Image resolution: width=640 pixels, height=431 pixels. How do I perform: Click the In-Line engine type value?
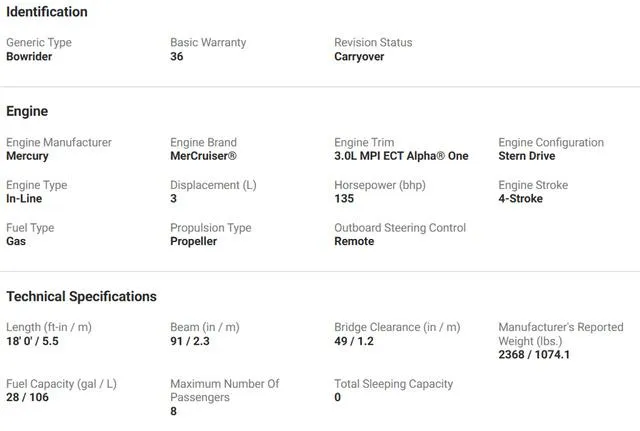[x=24, y=199]
